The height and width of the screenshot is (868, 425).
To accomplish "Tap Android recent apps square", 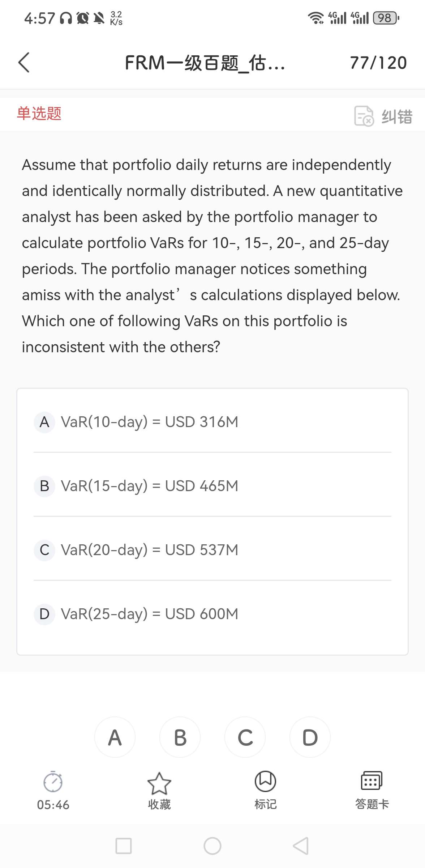I will (124, 846).
